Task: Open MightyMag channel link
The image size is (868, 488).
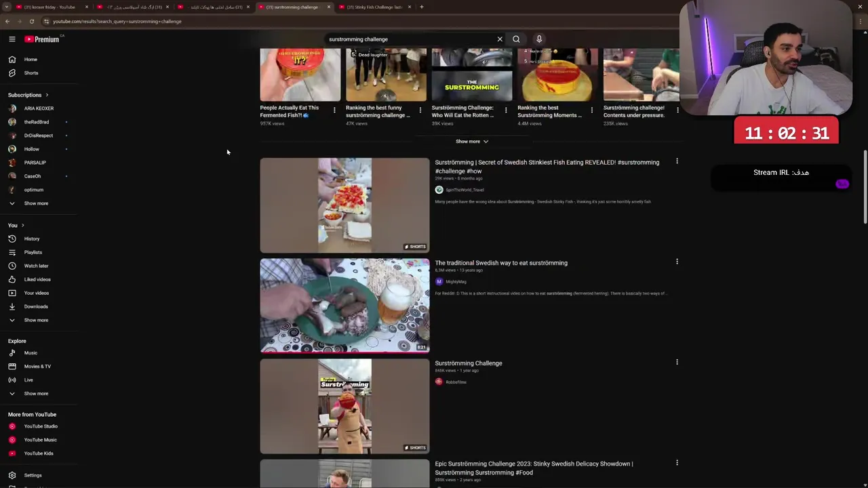Action: (x=456, y=281)
